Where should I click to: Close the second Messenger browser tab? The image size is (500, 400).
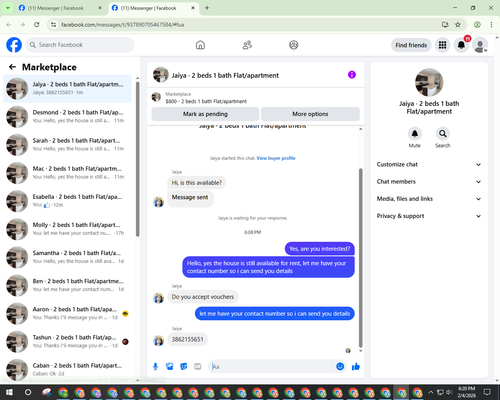(193, 8)
